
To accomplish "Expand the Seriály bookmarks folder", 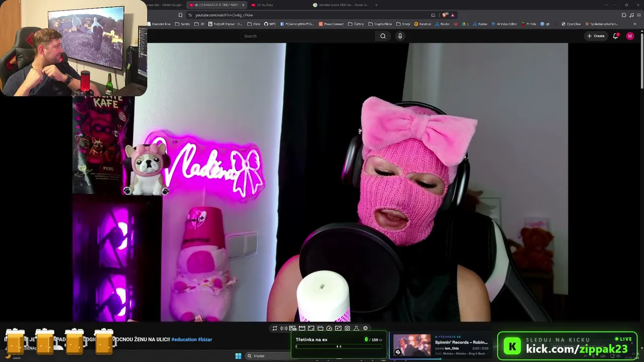I will 183,24.
